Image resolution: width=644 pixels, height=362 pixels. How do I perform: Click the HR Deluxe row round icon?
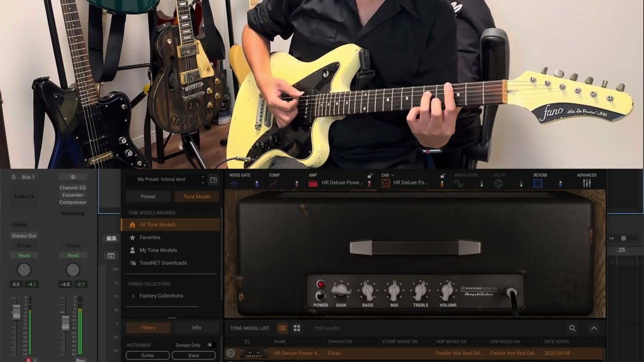[x=231, y=353]
